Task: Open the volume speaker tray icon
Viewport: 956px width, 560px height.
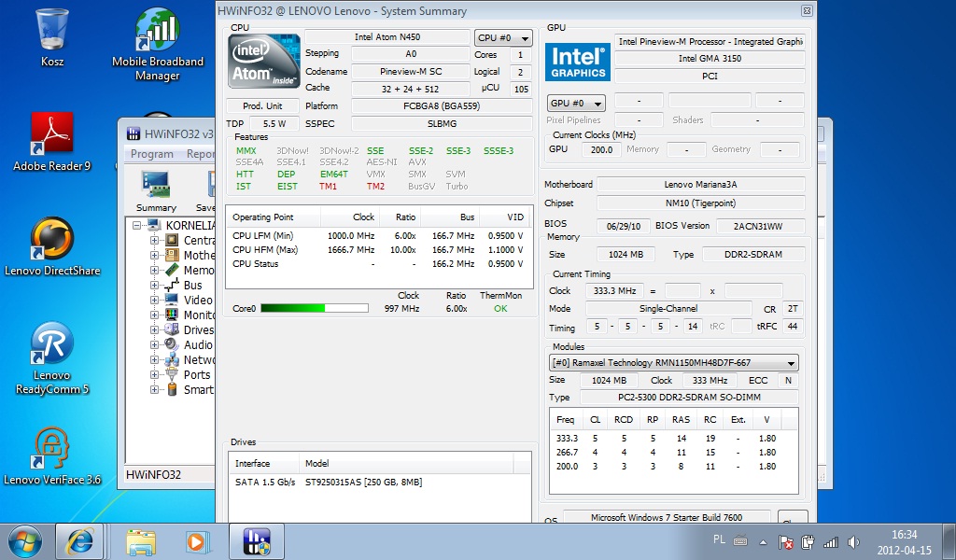Action: (x=853, y=541)
